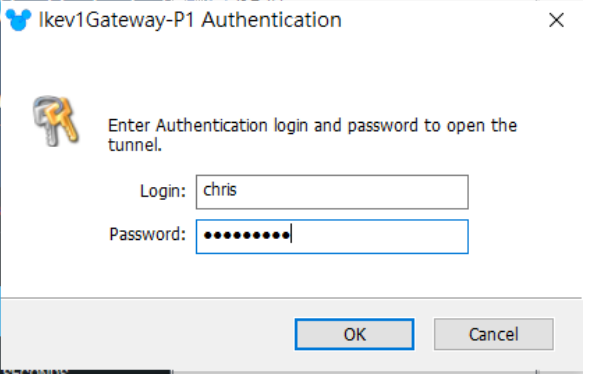Click the "Ikev1Gateway-P1 Authentication" title bar text
This screenshot has height=374, width=589.
[x=190, y=20]
